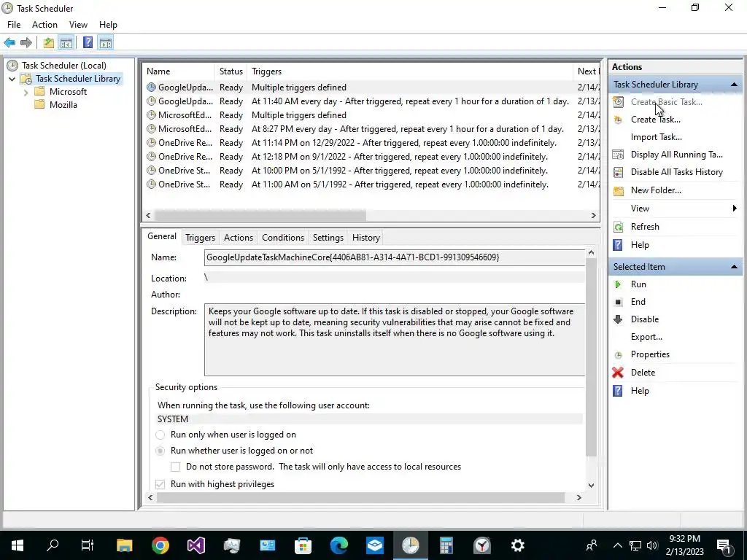
Task: Open Google Chrome from the taskbar
Action: (160, 545)
